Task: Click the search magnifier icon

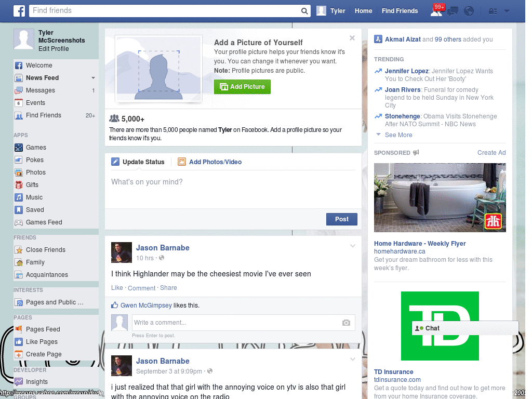Action: click(x=304, y=11)
